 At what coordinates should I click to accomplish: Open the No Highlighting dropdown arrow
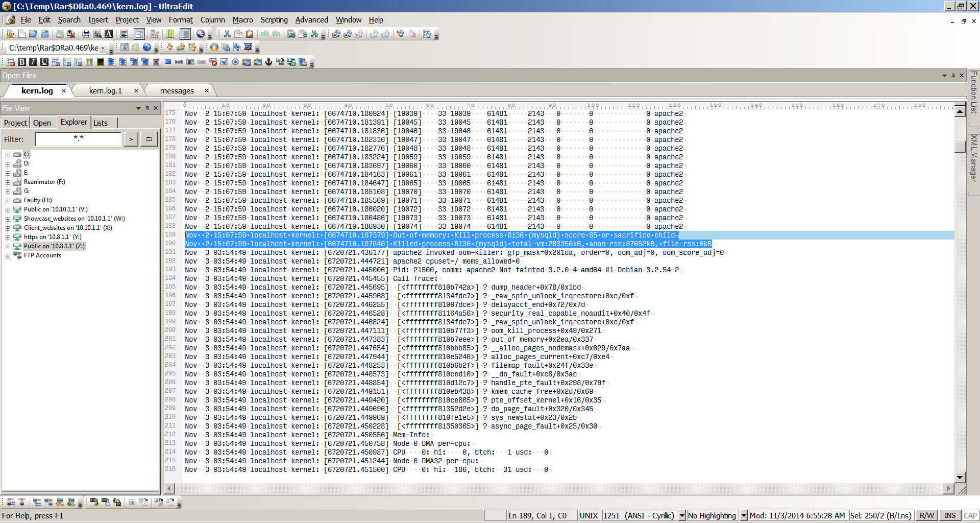coord(744,515)
